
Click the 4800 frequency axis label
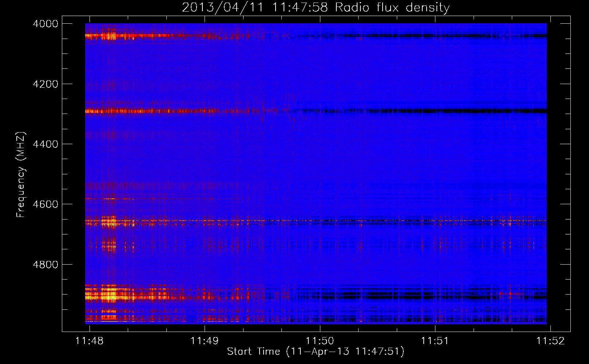pos(46,264)
